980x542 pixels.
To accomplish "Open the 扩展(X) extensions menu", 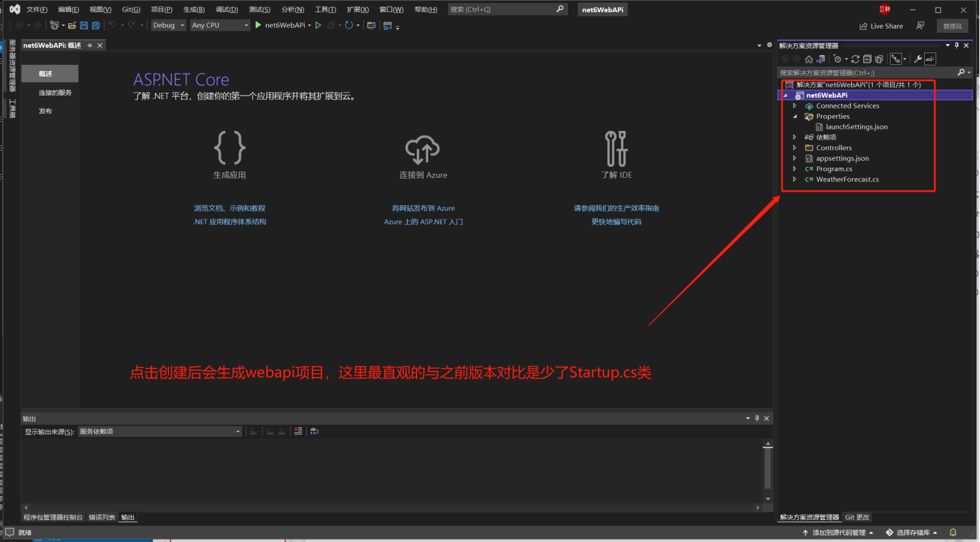I will tap(357, 10).
